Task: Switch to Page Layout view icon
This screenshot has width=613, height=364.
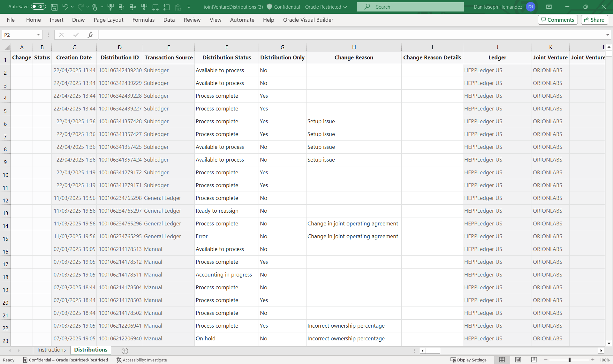Action: 518,360
